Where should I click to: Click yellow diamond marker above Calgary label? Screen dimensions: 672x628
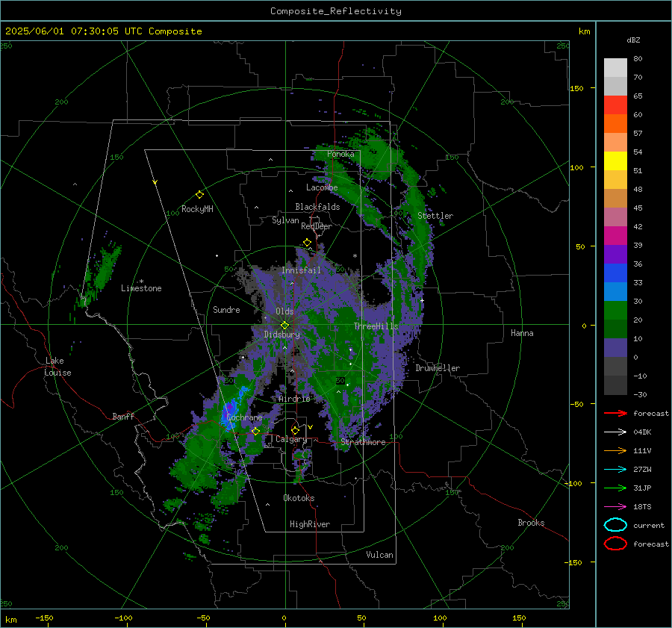coord(295,430)
